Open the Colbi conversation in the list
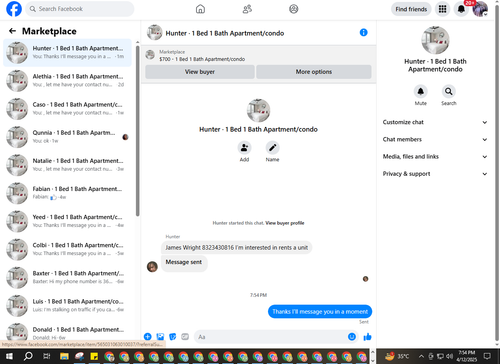Viewport: 500px width, 364px height. click(67, 249)
